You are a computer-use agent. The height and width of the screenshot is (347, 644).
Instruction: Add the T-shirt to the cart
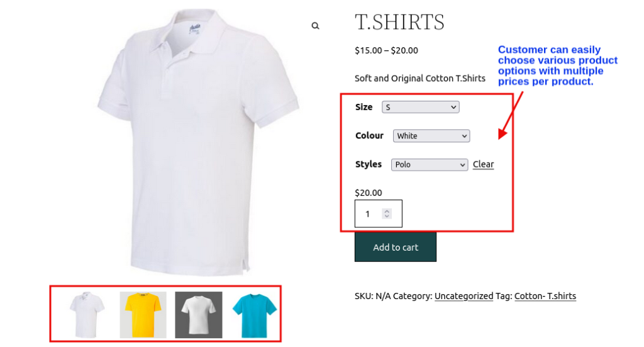tap(396, 247)
